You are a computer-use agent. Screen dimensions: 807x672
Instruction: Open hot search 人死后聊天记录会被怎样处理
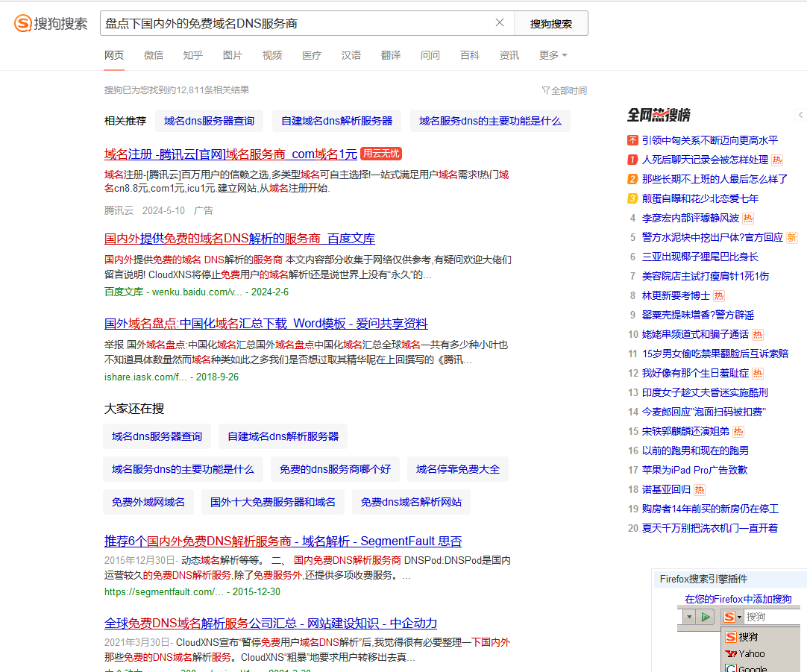[x=705, y=160]
